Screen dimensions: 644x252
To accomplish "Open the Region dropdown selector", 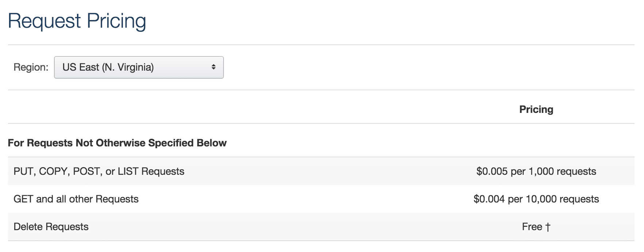I will pos(139,67).
